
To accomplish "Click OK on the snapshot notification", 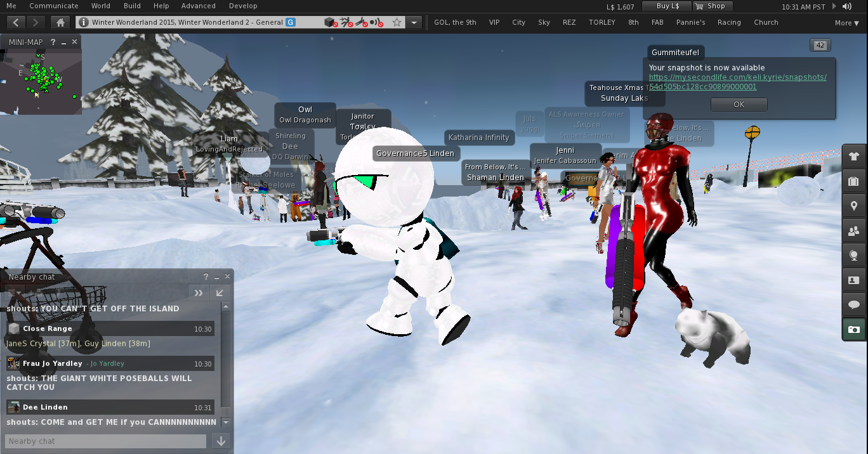I will (x=739, y=105).
